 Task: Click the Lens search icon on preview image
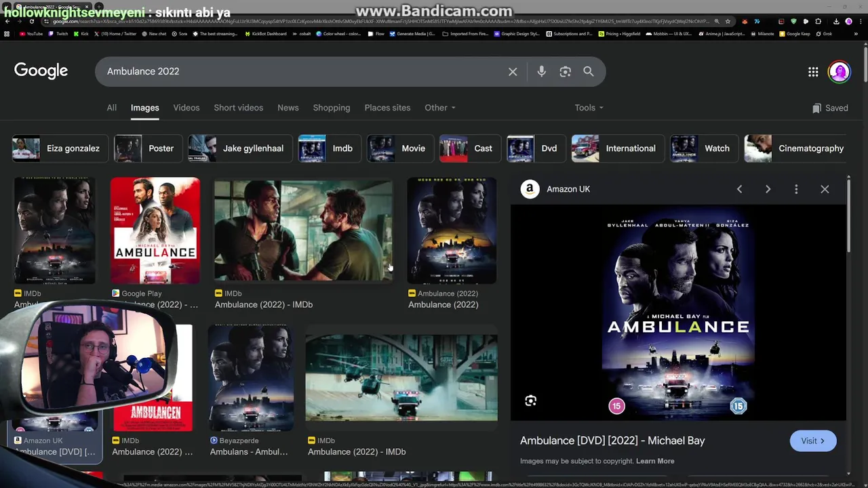(x=531, y=401)
